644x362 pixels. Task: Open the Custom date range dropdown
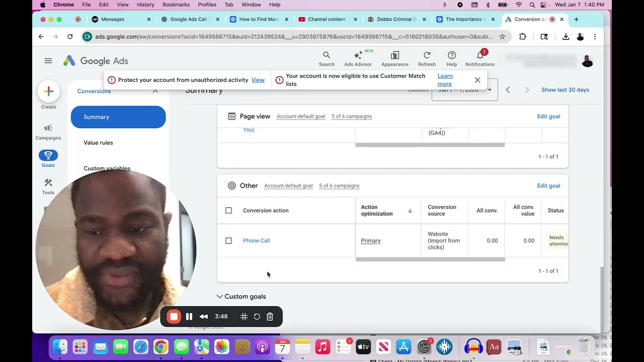point(464,90)
